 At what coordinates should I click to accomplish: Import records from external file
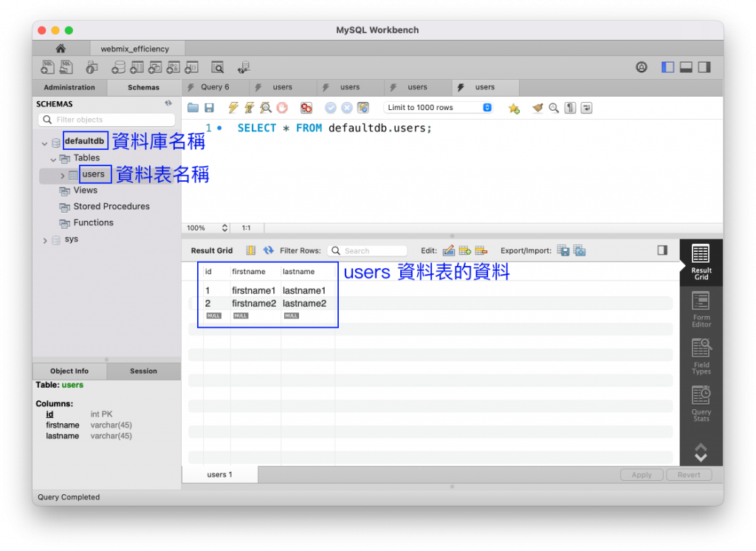580,250
